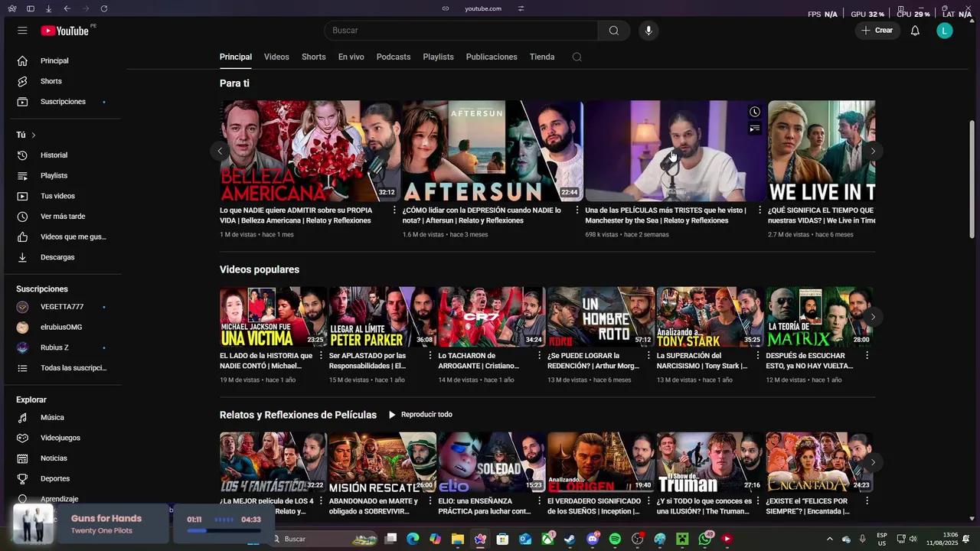Open browser downloads icon
Screen dimensions: 980x551
coord(48,8)
